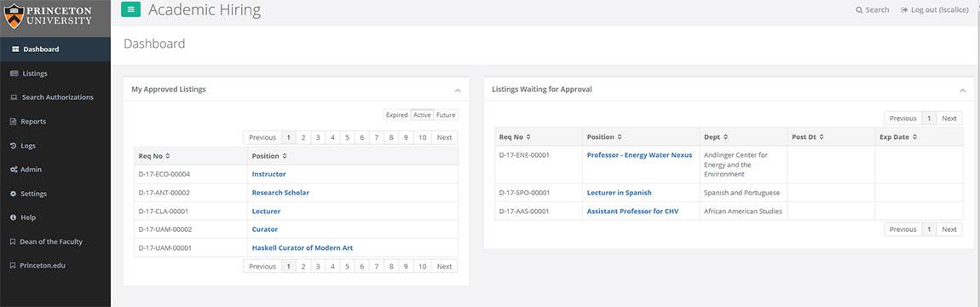This screenshot has height=307, width=980.
Task: Open Reports from the sidebar
Action: pos(55,121)
